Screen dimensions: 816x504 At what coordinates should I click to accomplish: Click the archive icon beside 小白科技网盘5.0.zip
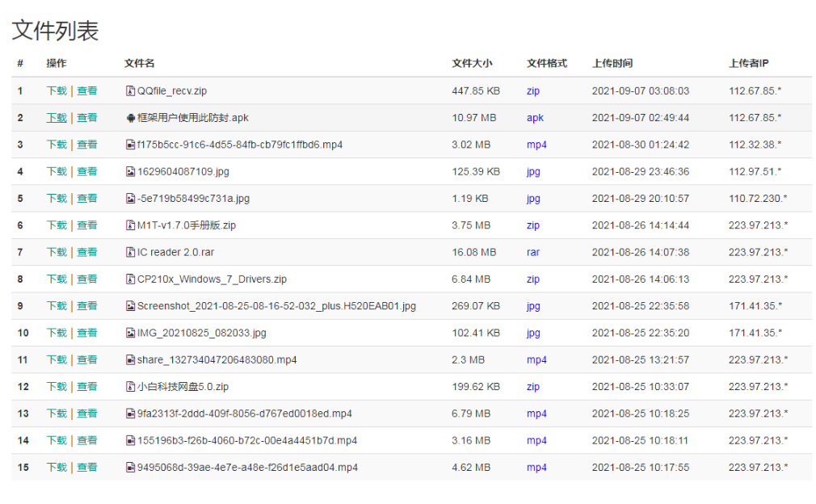click(131, 387)
